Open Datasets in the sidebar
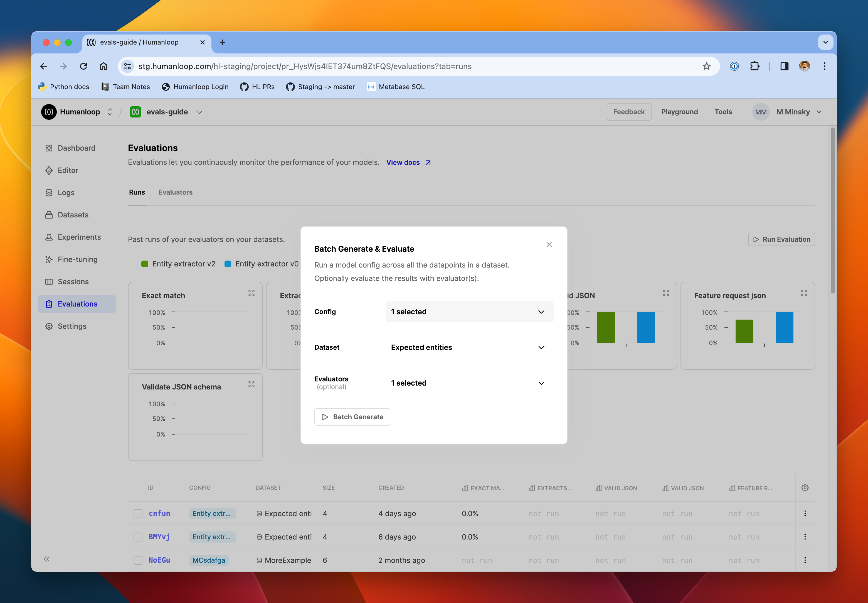The image size is (868, 603). 77,215
